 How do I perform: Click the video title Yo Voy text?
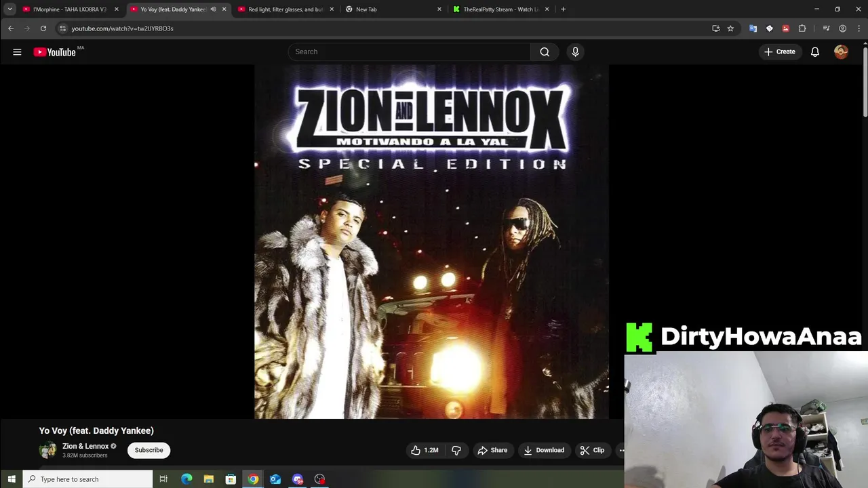(x=96, y=430)
